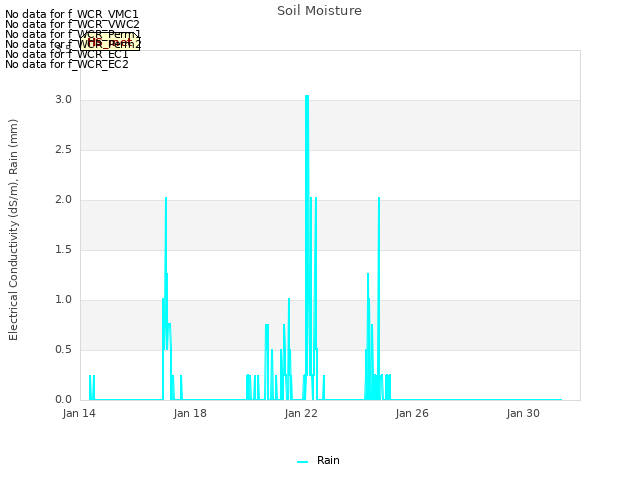Click the Jan 14 x-axis label
This screenshot has width=640, height=480.
(79, 413)
